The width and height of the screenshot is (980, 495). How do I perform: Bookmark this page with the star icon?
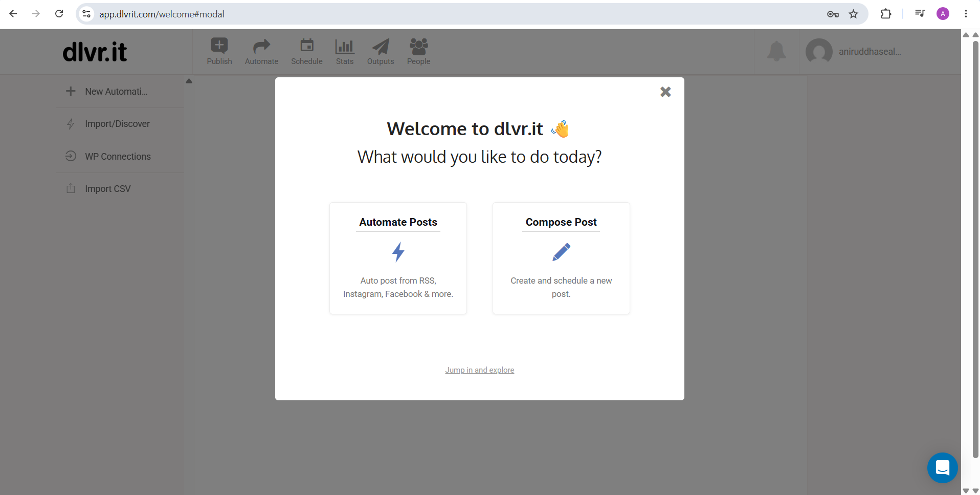click(x=853, y=14)
